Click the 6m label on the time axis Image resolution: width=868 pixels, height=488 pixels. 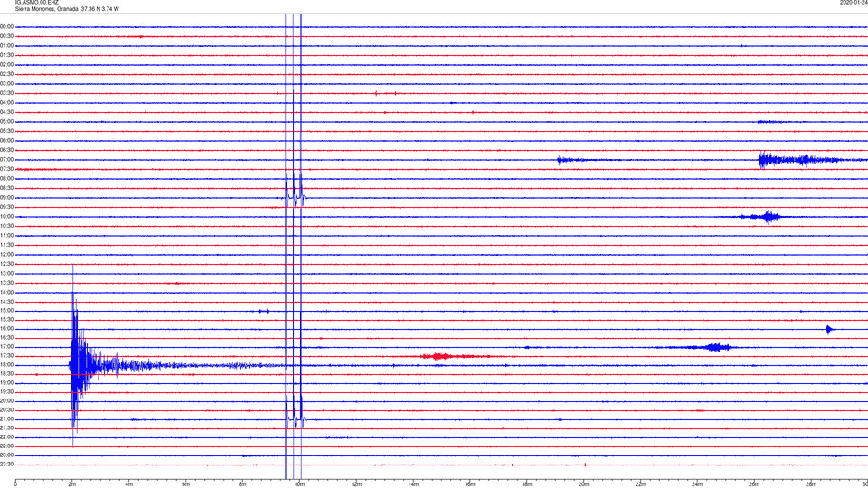tap(186, 484)
